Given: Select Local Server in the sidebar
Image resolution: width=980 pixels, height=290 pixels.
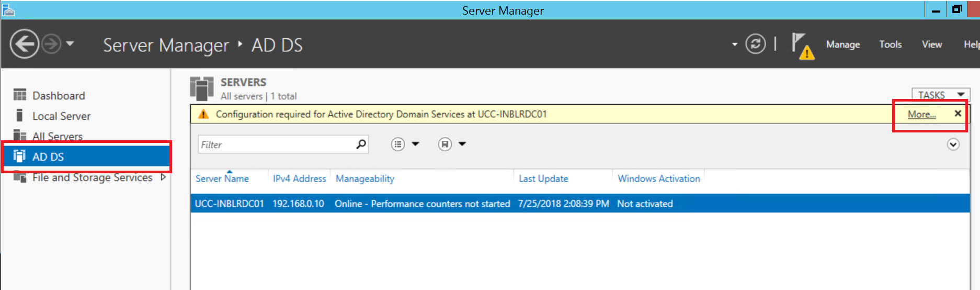Looking at the screenshot, I should (61, 116).
